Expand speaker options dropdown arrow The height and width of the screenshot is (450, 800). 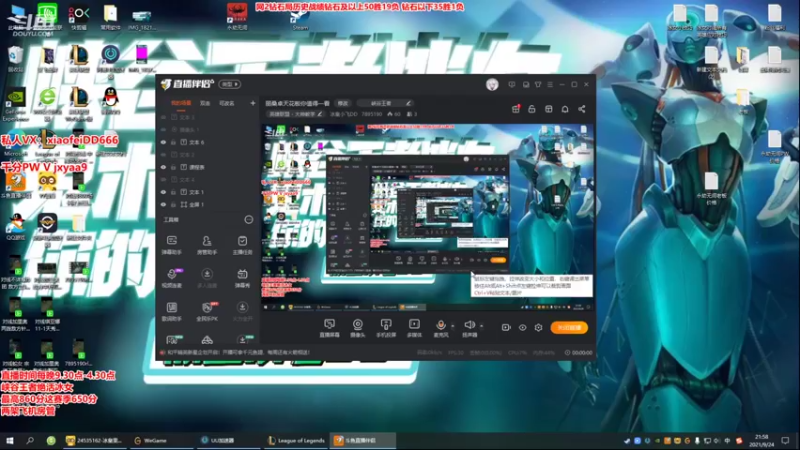[x=481, y=327]
